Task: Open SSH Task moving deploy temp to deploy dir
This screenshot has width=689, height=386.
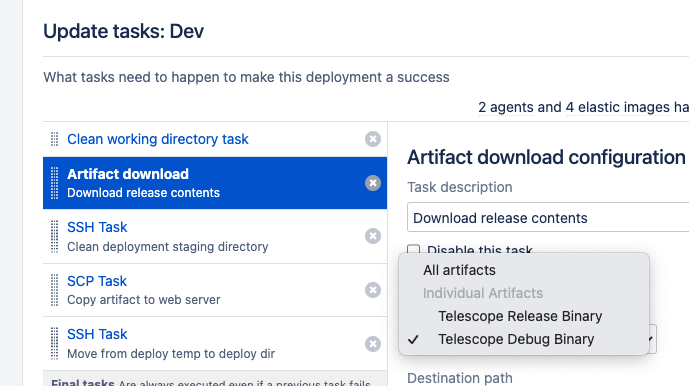Action: [97, 334]
